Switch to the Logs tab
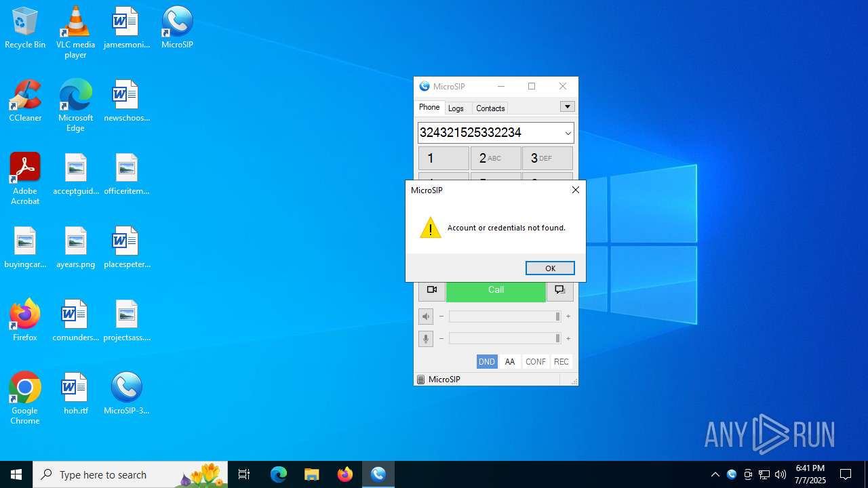 [456, 108]
